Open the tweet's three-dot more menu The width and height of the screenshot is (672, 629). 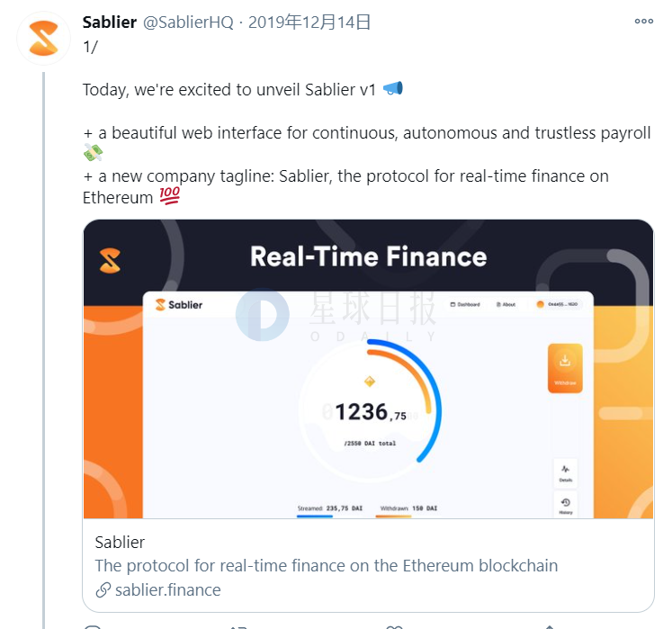[644, 21]
